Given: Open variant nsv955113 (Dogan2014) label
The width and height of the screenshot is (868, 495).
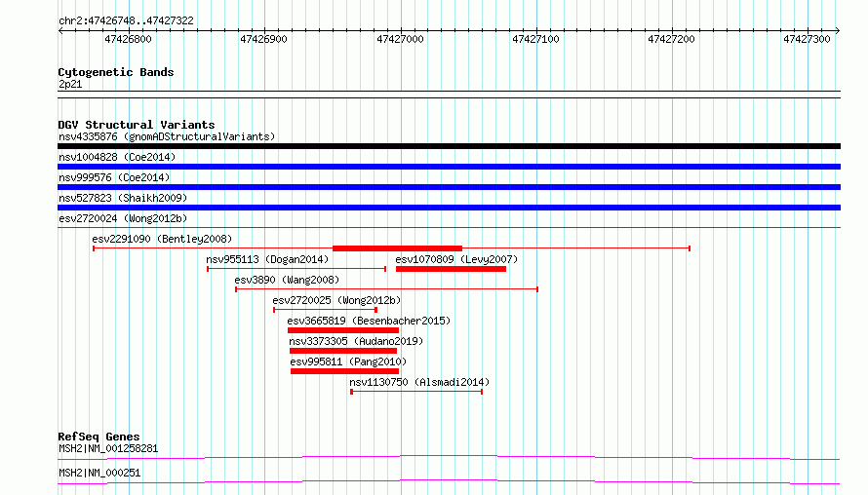Looking at the screenshot, I should click(267, 259).
